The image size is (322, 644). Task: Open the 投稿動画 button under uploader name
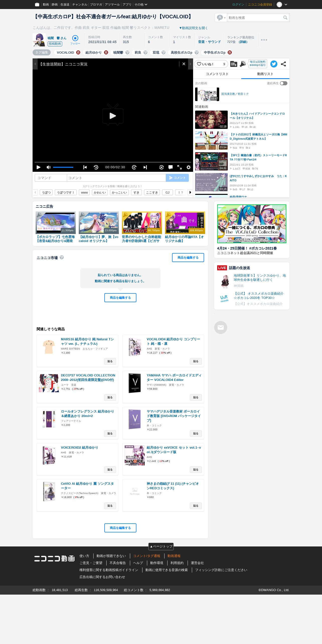pyautogui.click(x=55, y=44)
